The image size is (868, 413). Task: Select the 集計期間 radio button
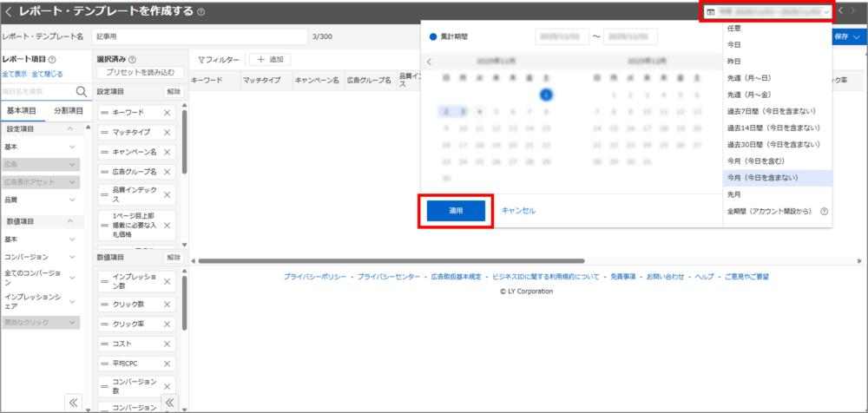tap(434, 37)
